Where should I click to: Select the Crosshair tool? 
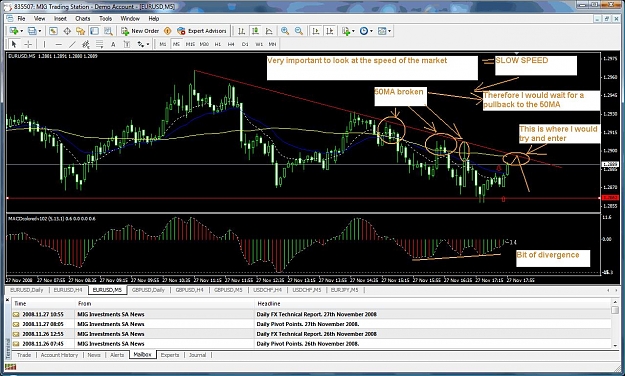point(28,44)
